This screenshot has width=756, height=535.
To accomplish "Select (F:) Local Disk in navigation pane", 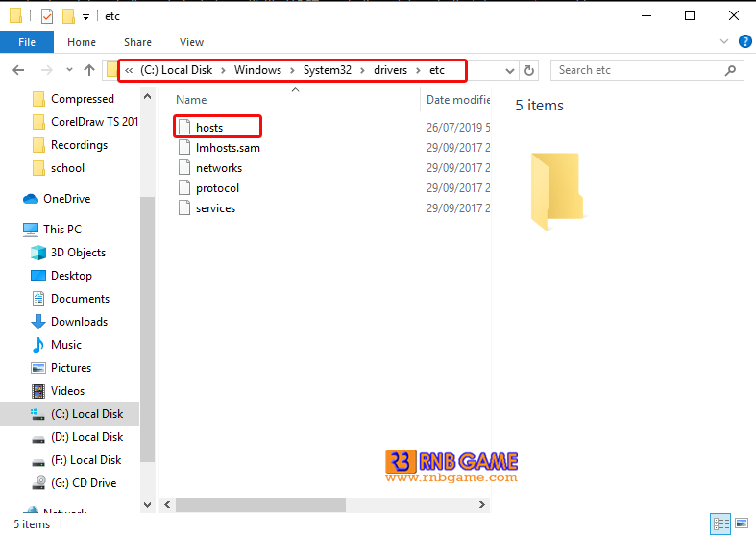I will (85, 461).
